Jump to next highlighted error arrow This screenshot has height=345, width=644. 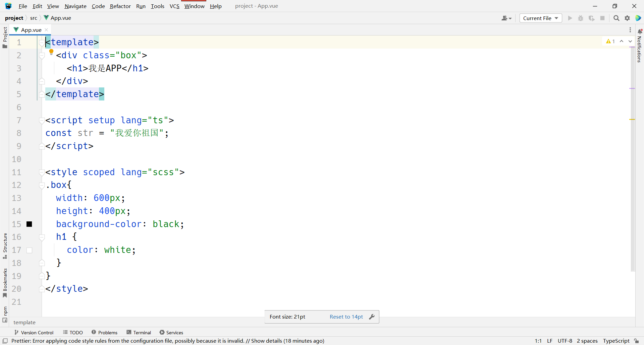630,41
